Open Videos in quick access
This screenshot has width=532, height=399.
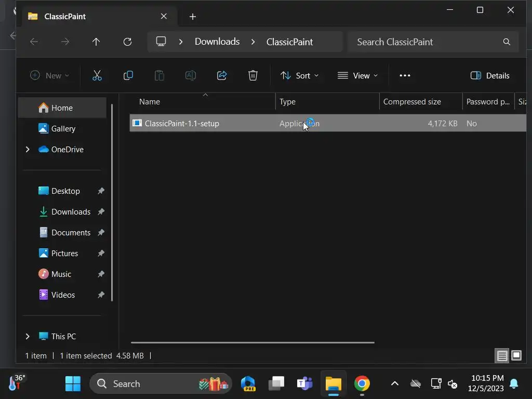pyautogui.click(x=62, y=295)
